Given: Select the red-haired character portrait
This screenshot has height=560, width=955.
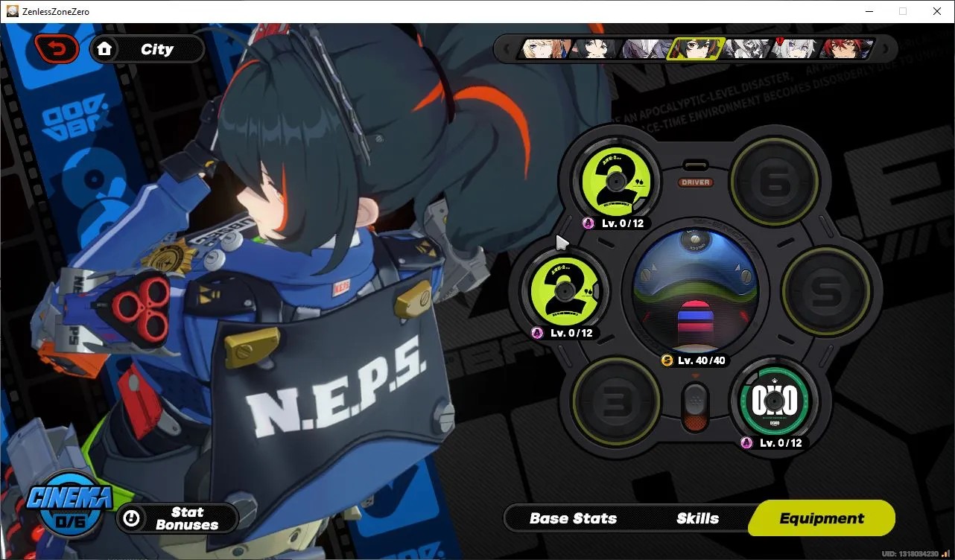Looking at the screenshot, I should 847,48.
